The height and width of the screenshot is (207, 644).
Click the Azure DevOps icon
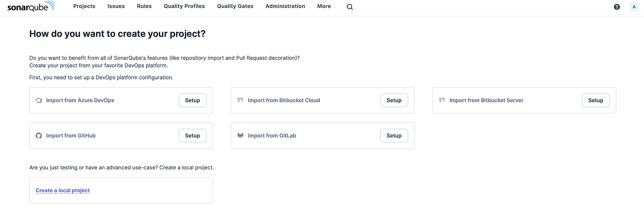tap(39, 101)
